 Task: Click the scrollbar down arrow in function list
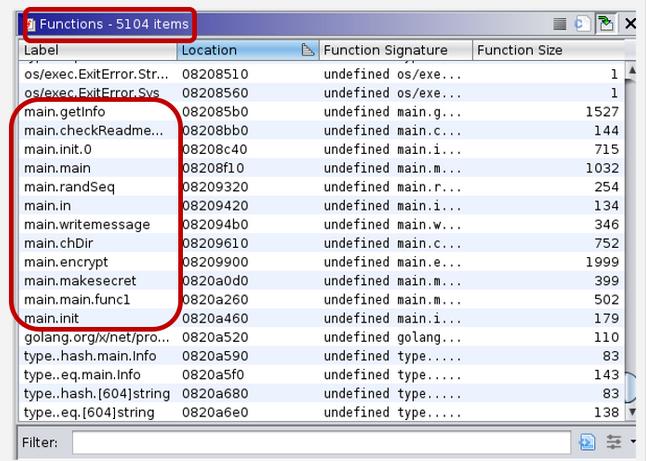coord(631,409)
